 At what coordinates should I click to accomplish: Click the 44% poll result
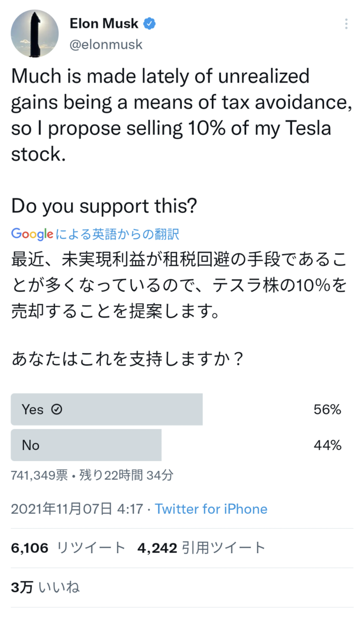[327, 445]
